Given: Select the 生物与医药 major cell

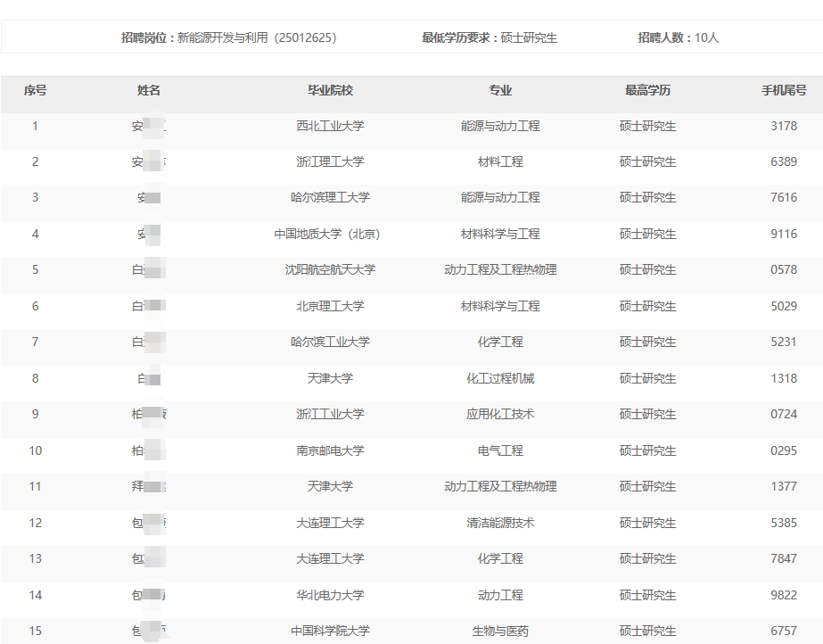Looking at the screenshot, I should 500,631.
